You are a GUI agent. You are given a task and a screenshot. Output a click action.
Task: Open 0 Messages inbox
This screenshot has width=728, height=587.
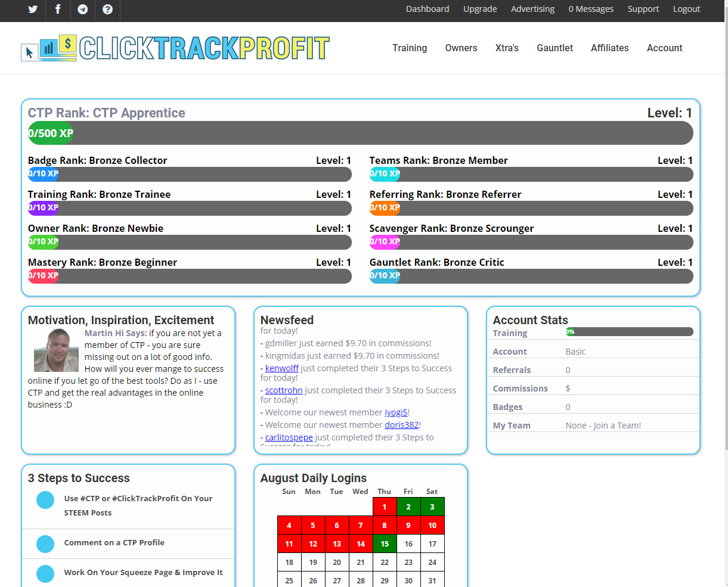(591, 9)
